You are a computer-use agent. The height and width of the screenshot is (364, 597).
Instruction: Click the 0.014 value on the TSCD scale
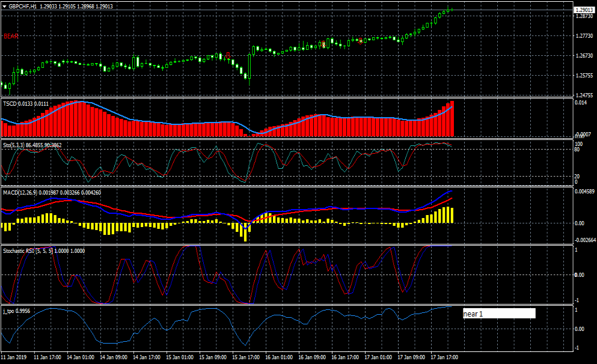point(581,103)
